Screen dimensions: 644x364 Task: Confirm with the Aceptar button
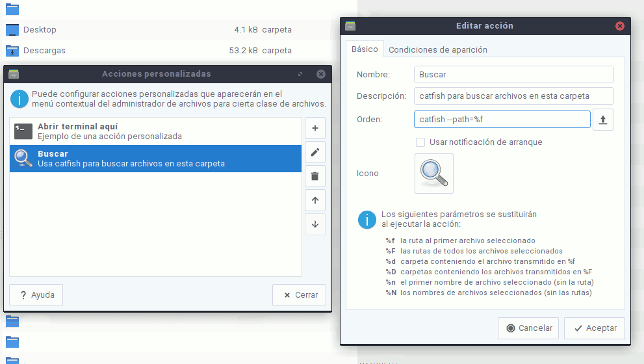point(594,328)
